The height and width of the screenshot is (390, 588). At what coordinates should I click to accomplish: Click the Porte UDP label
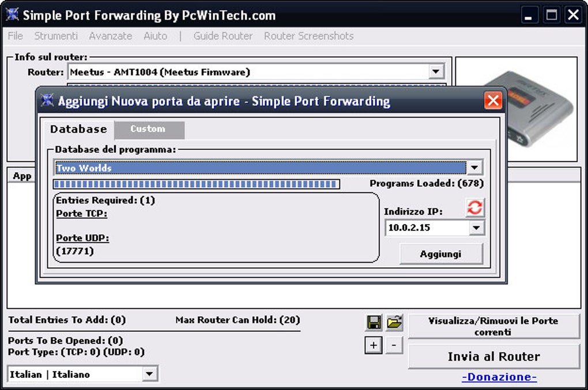click(82, 238)
